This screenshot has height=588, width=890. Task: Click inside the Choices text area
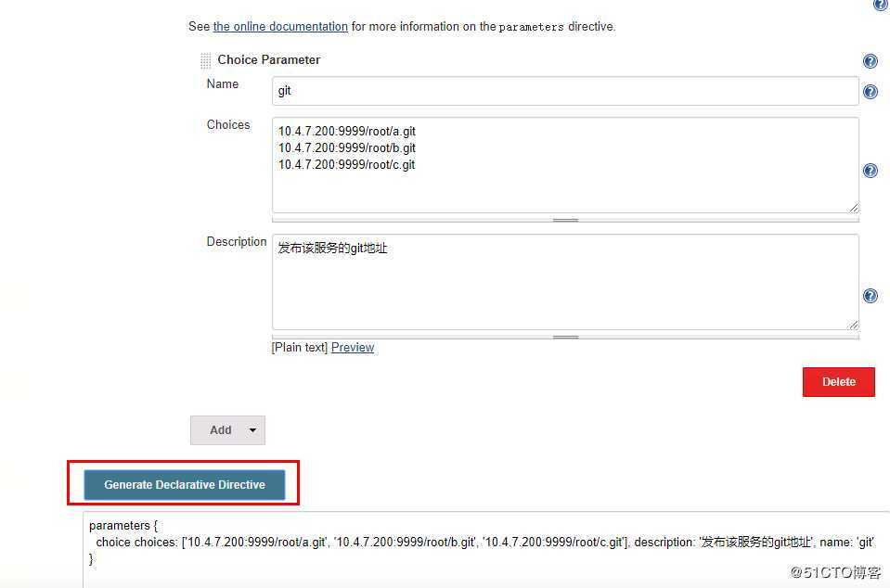tap(565, 165)
